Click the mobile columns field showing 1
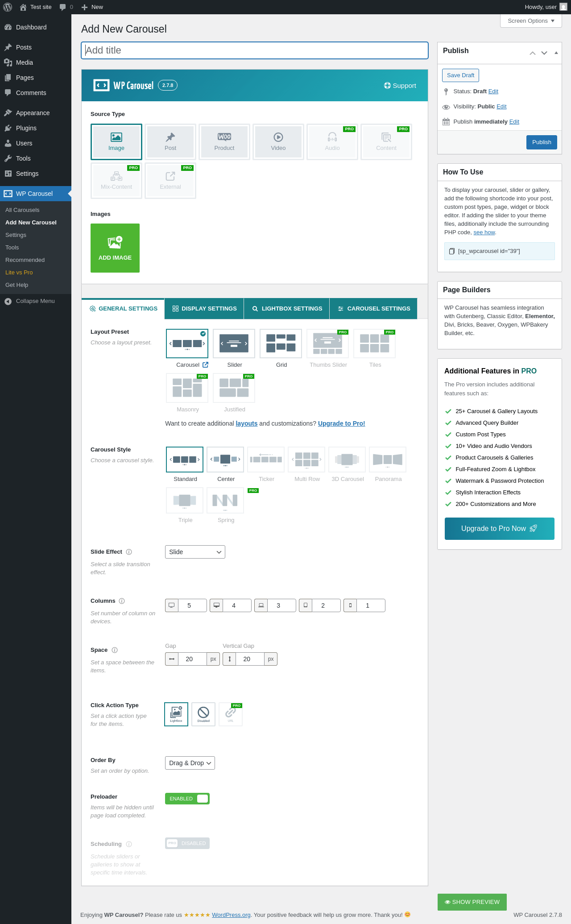This screenshot has height=924, width=571. (371, 605)
